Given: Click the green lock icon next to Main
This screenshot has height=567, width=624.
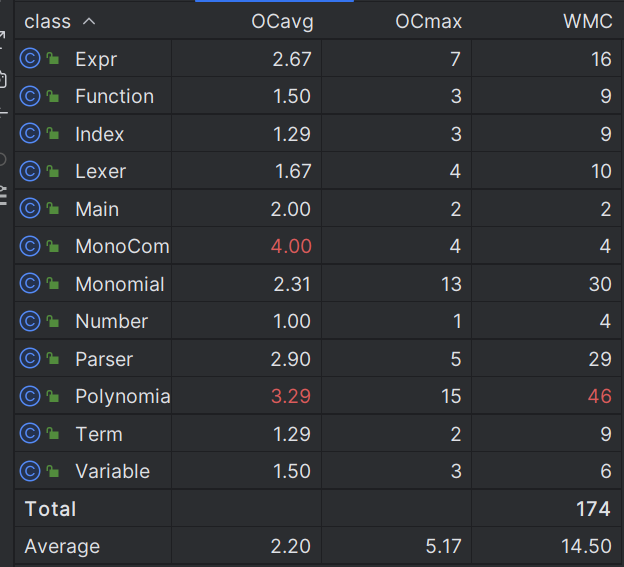Looking at the screenshot, I should 53,208.
